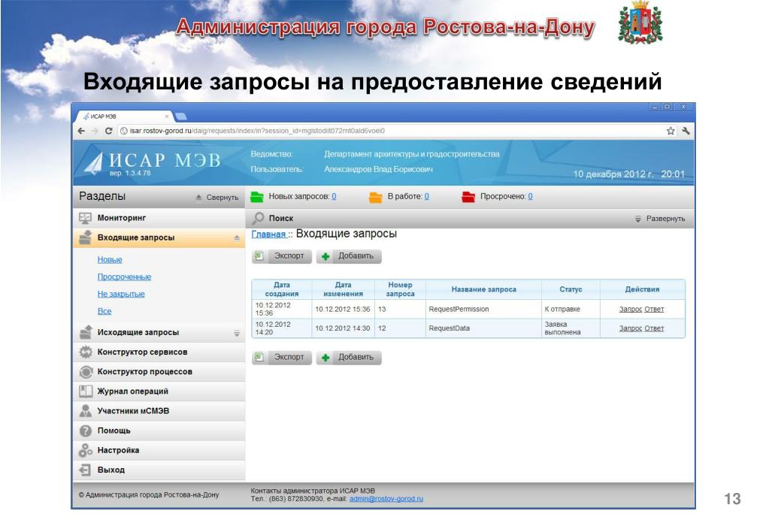Click the green new requests folder icon
Image resolution: width=769 pixels, height=532 pixels.
pyautogui.click(x=257, y=197)
